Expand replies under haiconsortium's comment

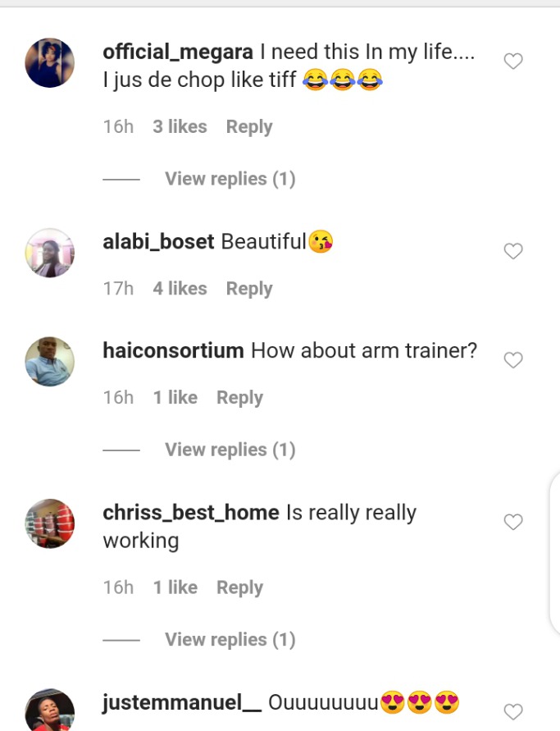230,450
